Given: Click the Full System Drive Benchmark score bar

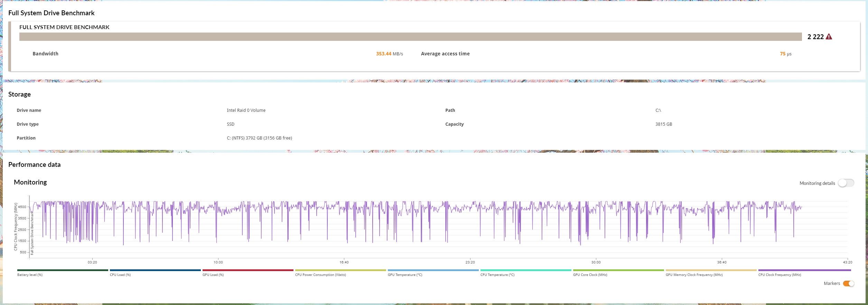Looking at the screenshot, I should (x=411, y=37).
